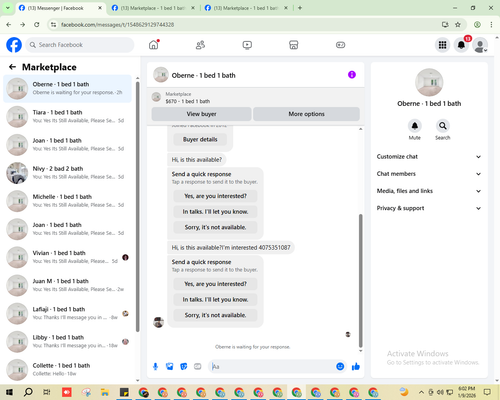Click the Buyer details button
Image resolution: width=500 pixels, height=400 pixels.
coord(200,139)
